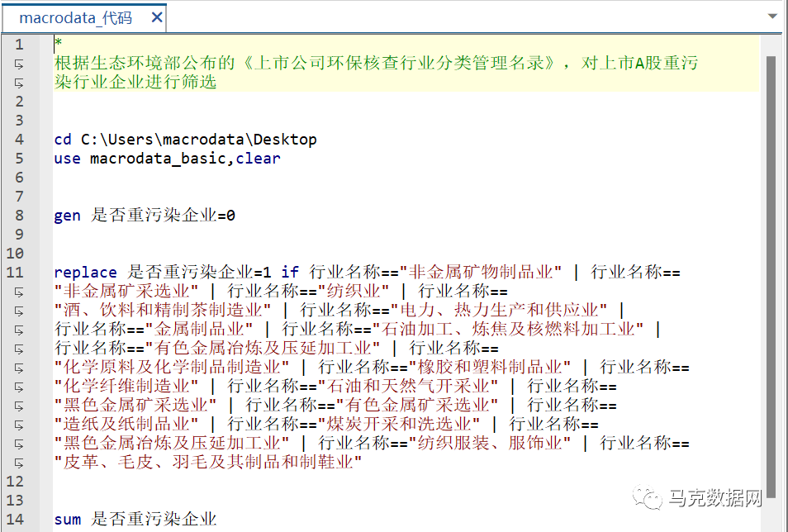Click the string "黑色金属矿采选业"
The image size is (788, 532).
point(135,406)
